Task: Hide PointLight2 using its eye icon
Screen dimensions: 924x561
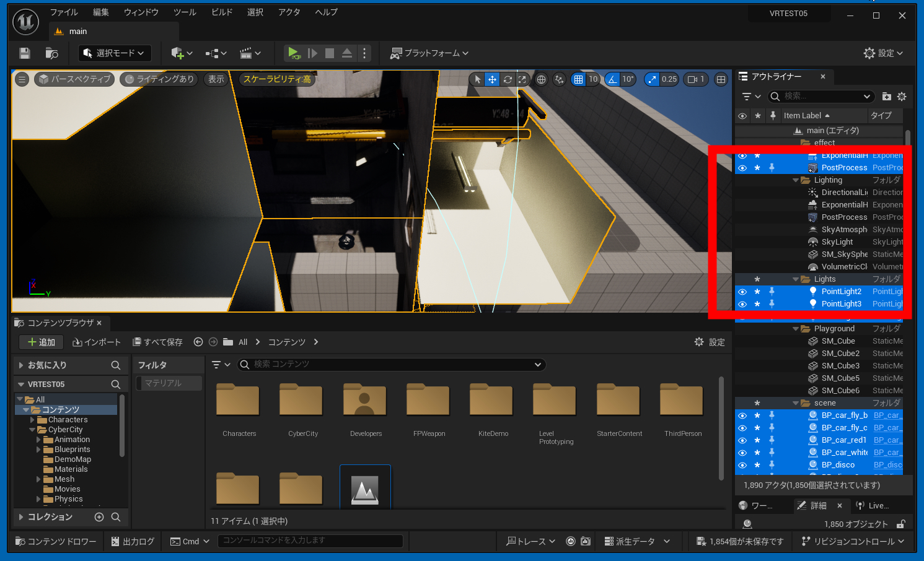Action: click(x=742, y=292)
